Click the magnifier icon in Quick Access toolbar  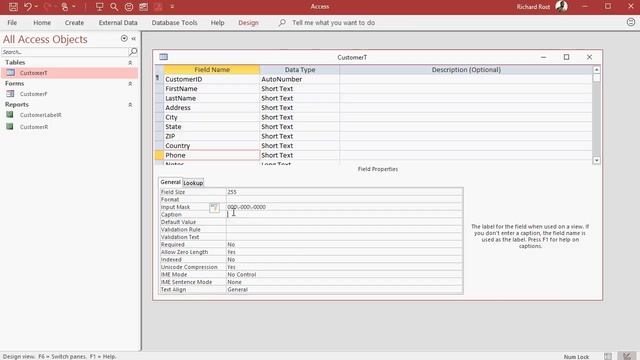tap(114, 7)
